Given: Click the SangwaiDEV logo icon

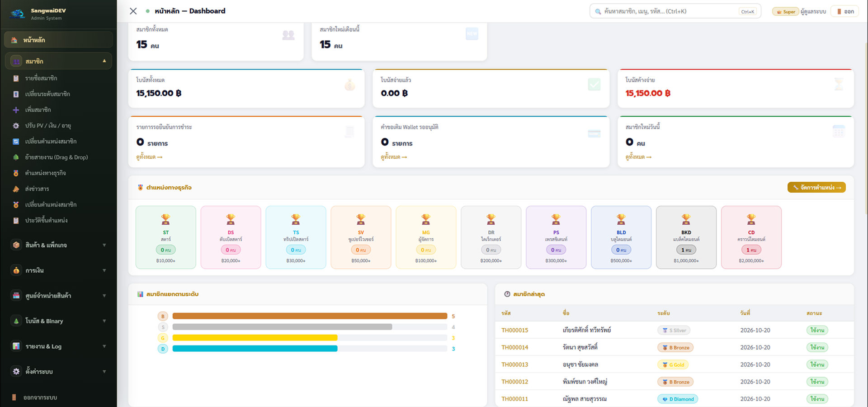Looking at the screenshot, I should 17,14.
